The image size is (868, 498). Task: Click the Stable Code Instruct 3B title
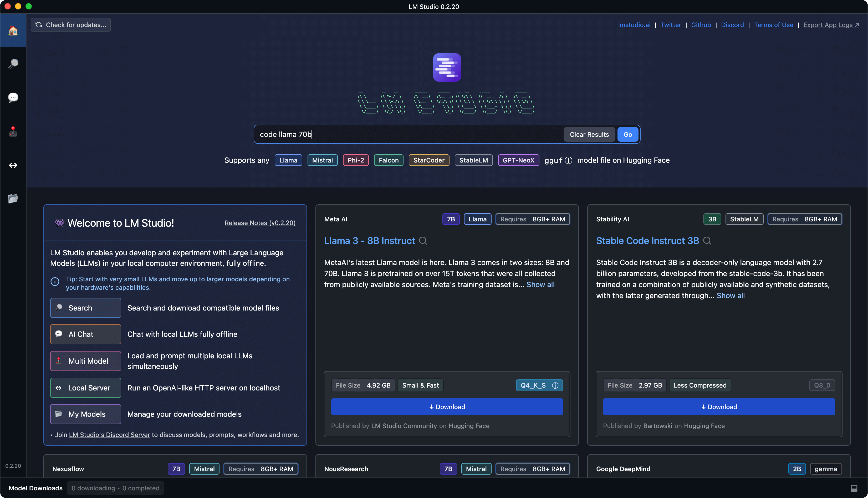tap(647, 241)
